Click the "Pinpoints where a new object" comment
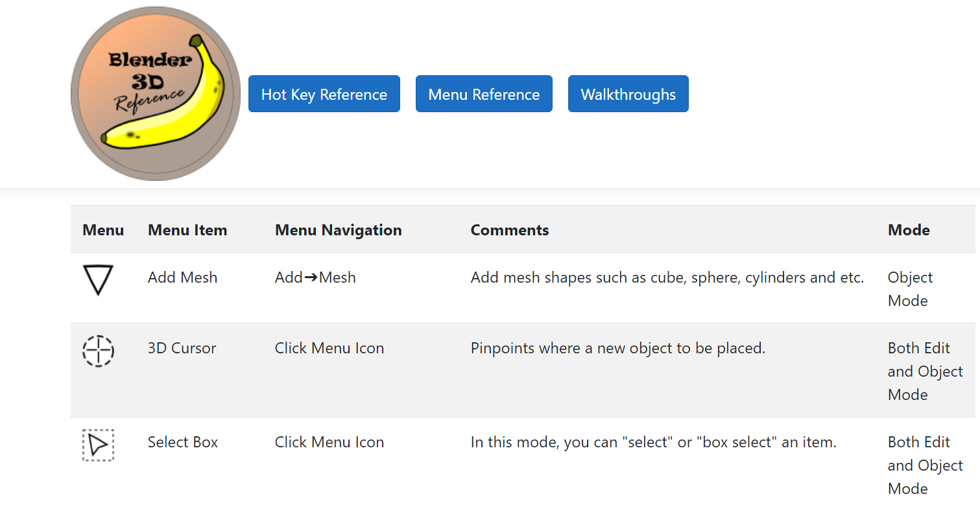980x505 pixels. click(x=617, y=348)
